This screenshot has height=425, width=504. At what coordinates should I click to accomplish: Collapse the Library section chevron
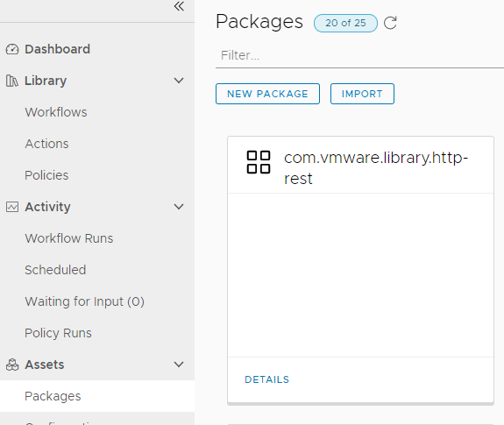point(179,81)
